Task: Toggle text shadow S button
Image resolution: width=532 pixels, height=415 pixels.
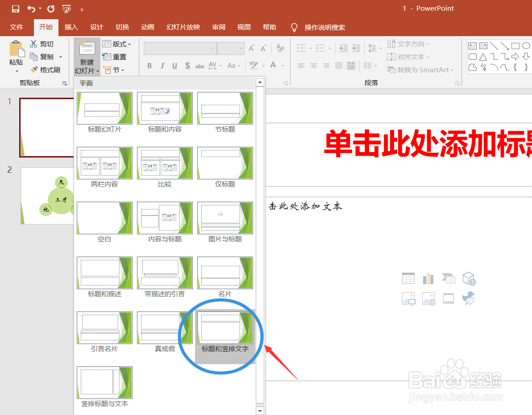Action: pos(187,66)
